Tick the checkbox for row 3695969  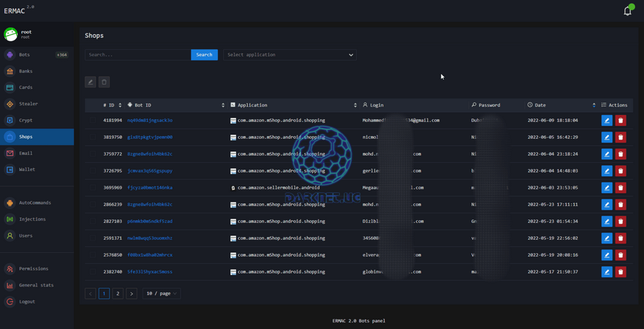pos(93,188)
